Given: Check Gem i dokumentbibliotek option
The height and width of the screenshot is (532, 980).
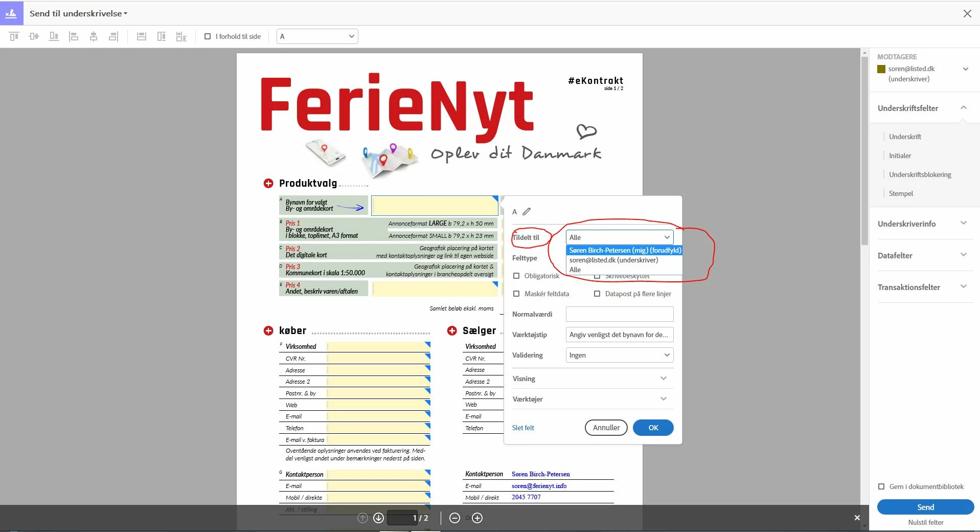Looking at the screenshot, I should tap(881, 486).
